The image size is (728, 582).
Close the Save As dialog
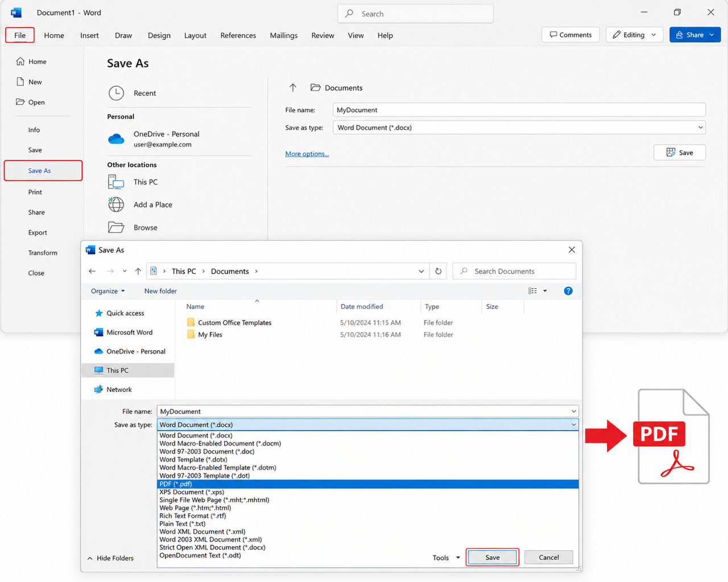coord(572,250)
